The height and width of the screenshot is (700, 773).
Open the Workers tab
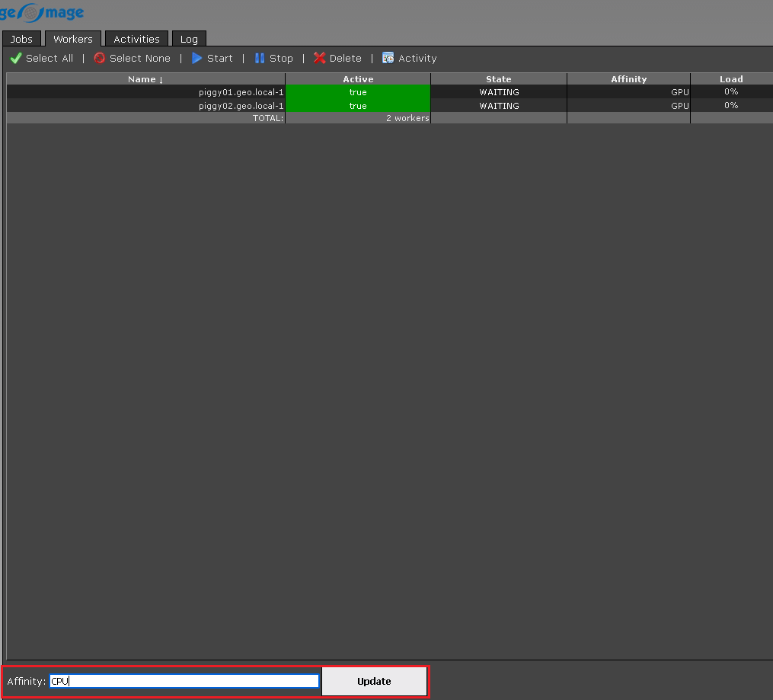73,39
